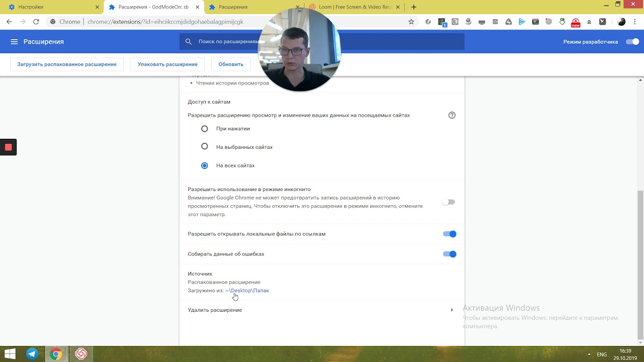Image resolution: width=644 pixels, height=362 pixels.
Task: Switch to the Настройки tab
Action: 52,7
